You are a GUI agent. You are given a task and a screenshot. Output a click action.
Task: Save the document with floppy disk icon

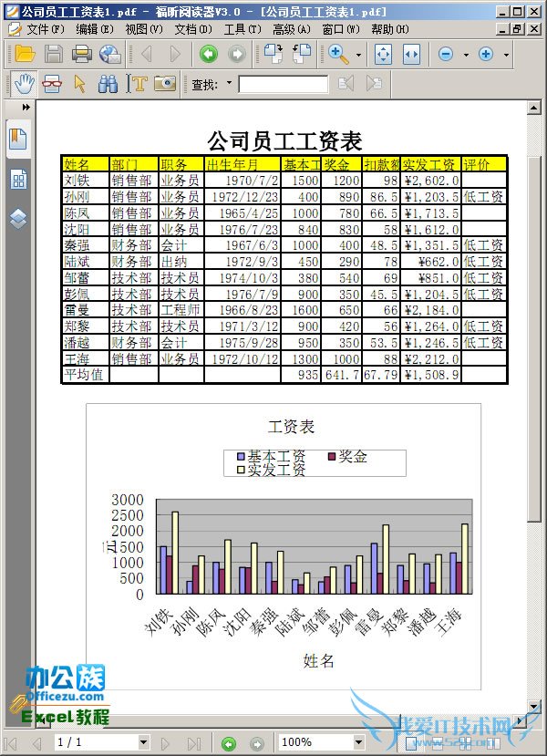point(54,54)
